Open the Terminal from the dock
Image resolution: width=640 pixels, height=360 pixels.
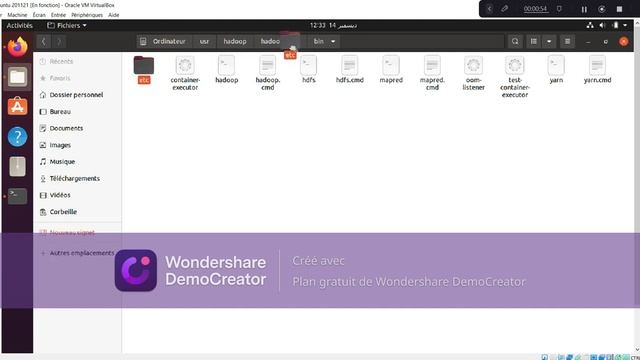[18, 196]
